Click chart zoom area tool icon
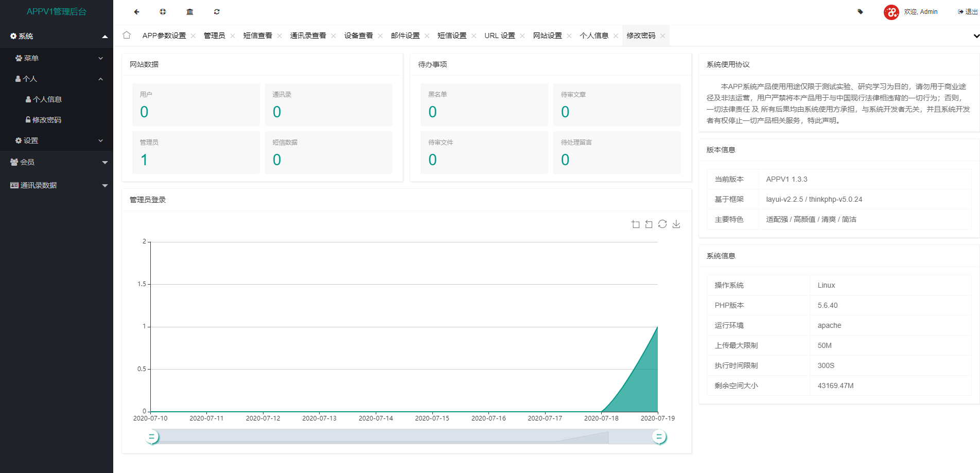This screenshot has height=473, width=980. (636, 224)
